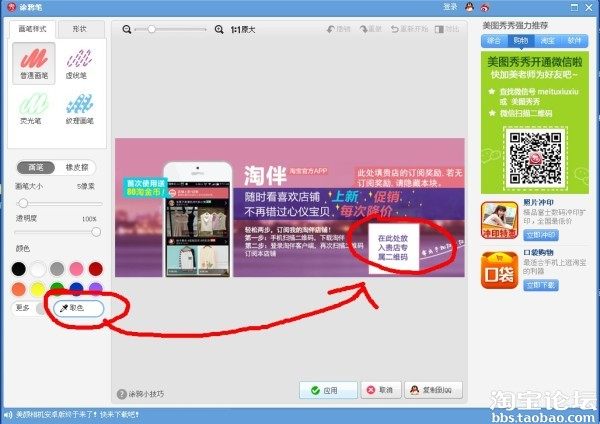The width and height of the screenshot is (600, 424).
Task: Pick the black color swatch
Action: click(x=18, y=269)
